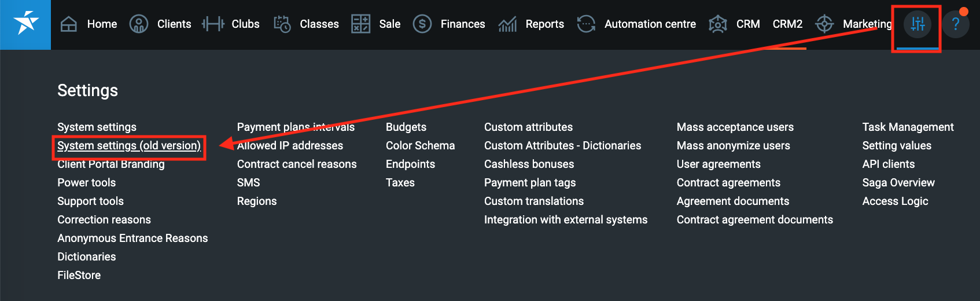
Task: Click the Finances dollar icon
Action: click(422, 24)
